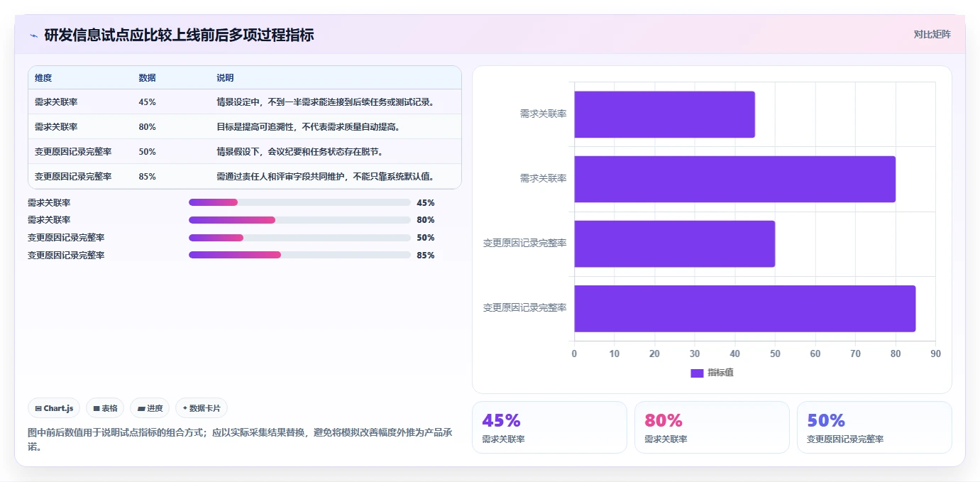980x482 pixels.
Task: Click the 45% value beside the first progress bar
Action: 426,202
